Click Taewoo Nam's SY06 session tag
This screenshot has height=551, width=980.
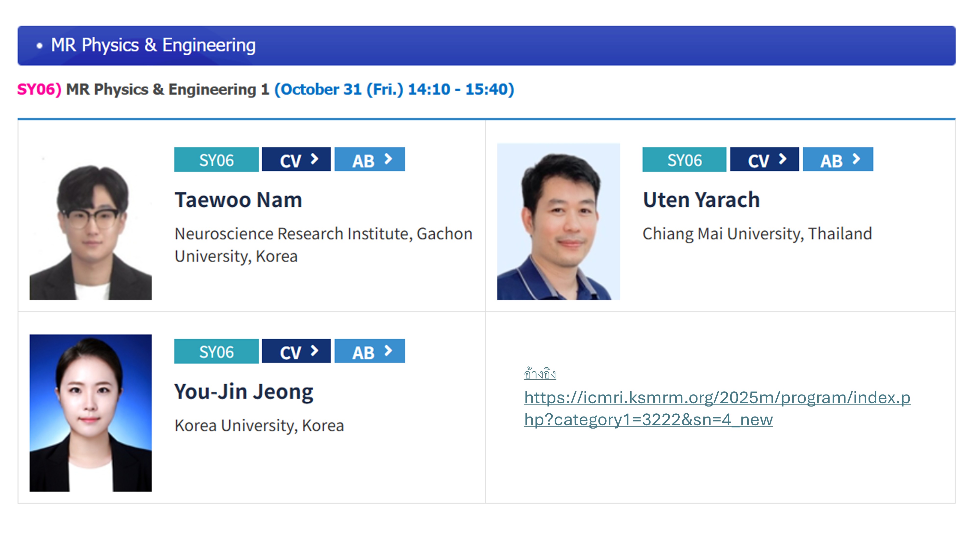pyautogui.click(x=216, y=160)
